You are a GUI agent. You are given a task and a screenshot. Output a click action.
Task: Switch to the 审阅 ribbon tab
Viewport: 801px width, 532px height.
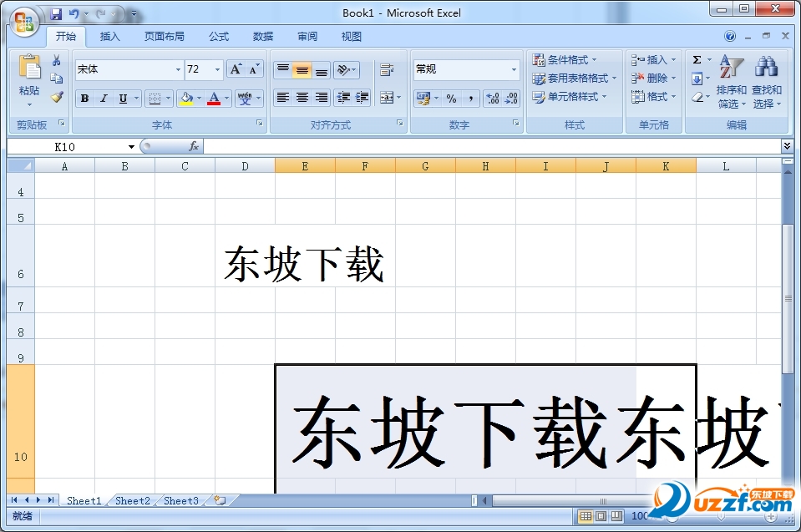[x=307, y=36]
